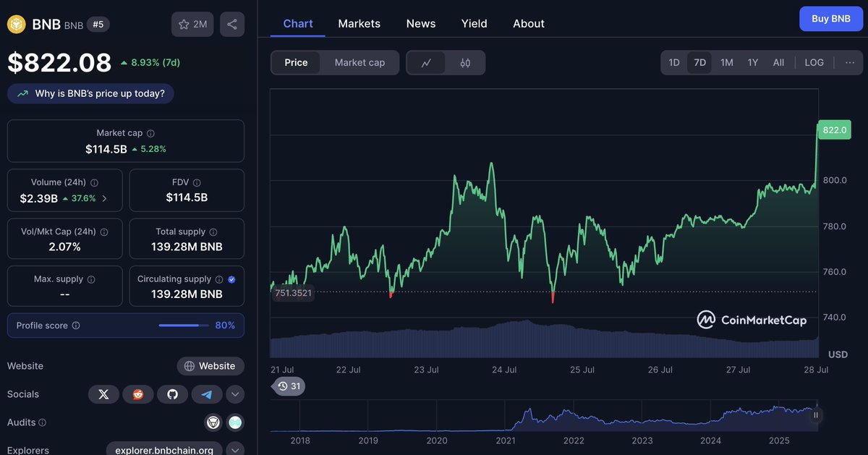Click the 80% profile score value

(225, 326)
